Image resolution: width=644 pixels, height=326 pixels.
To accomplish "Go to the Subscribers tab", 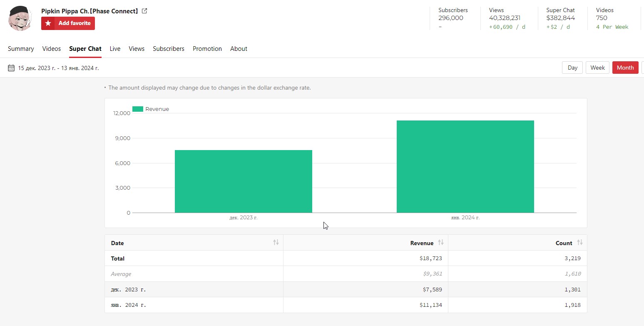I will tap(169, 49).
